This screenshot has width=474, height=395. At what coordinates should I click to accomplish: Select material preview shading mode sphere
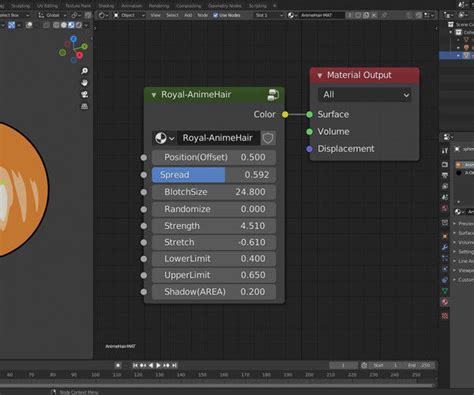click(71, 25)
